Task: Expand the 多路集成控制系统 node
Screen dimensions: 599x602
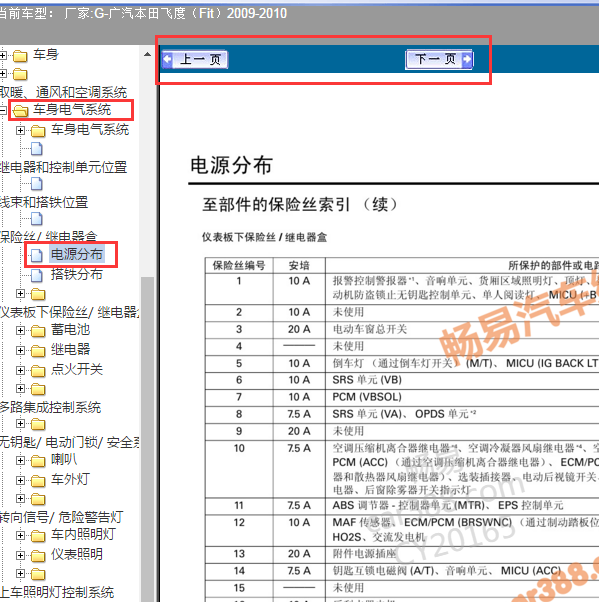Action: click(20, 389)
